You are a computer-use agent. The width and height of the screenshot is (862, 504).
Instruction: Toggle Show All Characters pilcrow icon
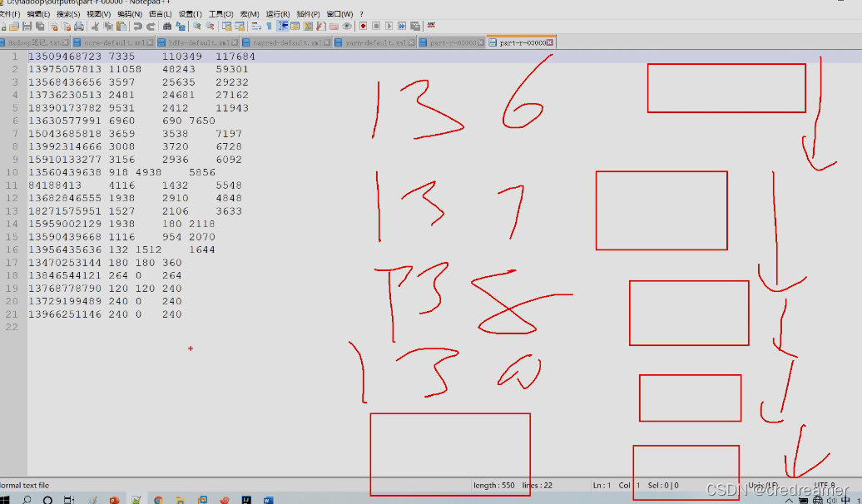(x=269, y=26)
